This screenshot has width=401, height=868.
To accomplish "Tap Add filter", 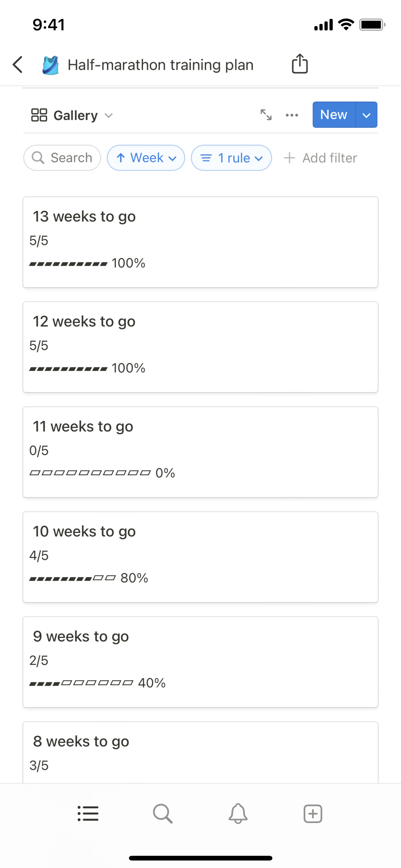I will 320,158.
